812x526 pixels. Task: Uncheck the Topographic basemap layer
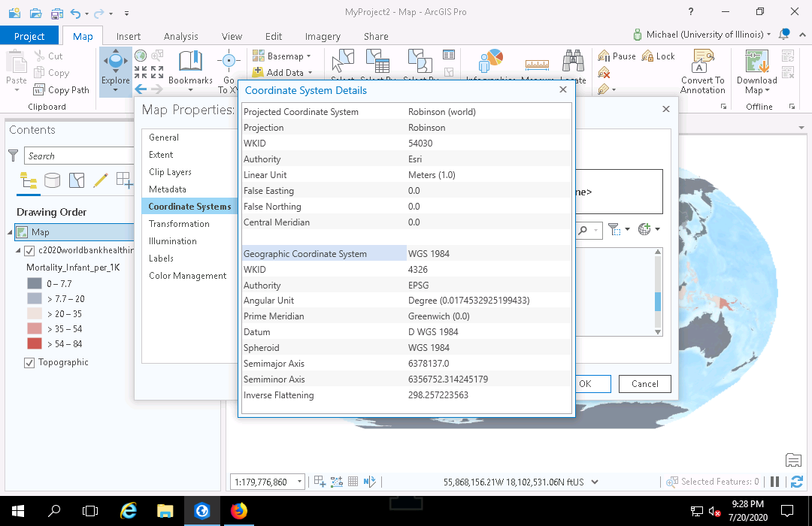coord(29,363)
